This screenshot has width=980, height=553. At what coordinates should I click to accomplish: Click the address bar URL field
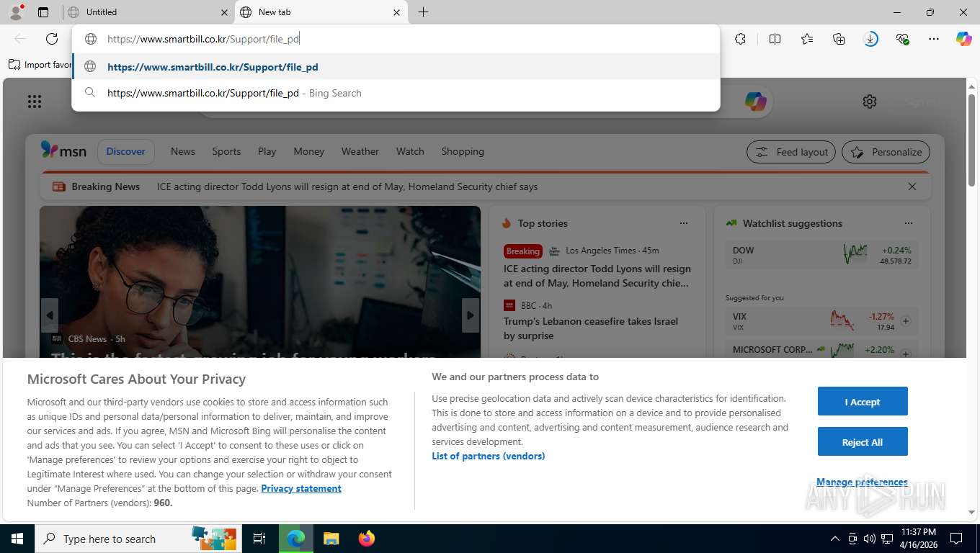[x=396, y=39]
